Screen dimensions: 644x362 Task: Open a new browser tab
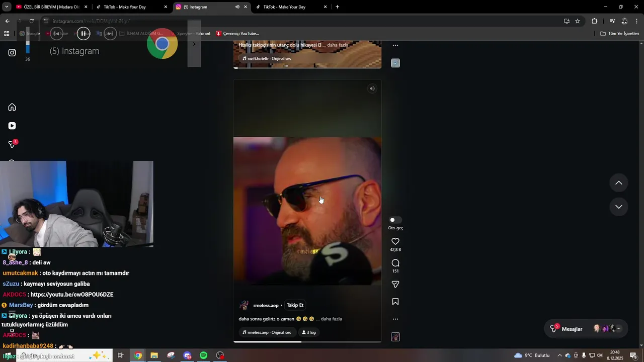pos(337,7)
